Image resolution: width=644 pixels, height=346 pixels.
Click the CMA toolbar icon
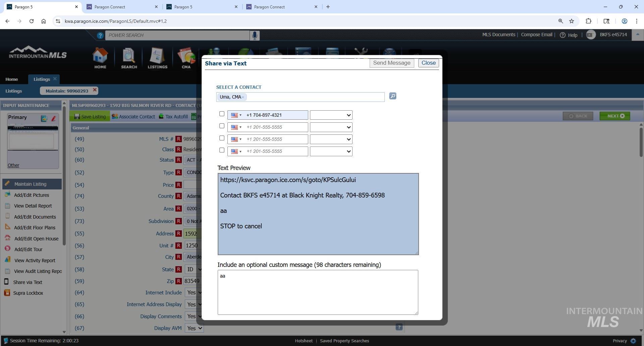[186, 58]
